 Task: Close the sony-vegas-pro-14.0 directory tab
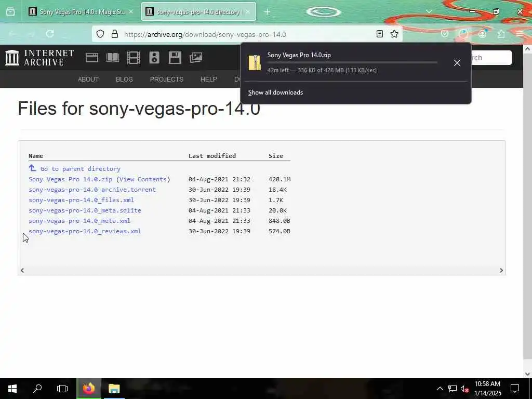(x=248, y=12)
